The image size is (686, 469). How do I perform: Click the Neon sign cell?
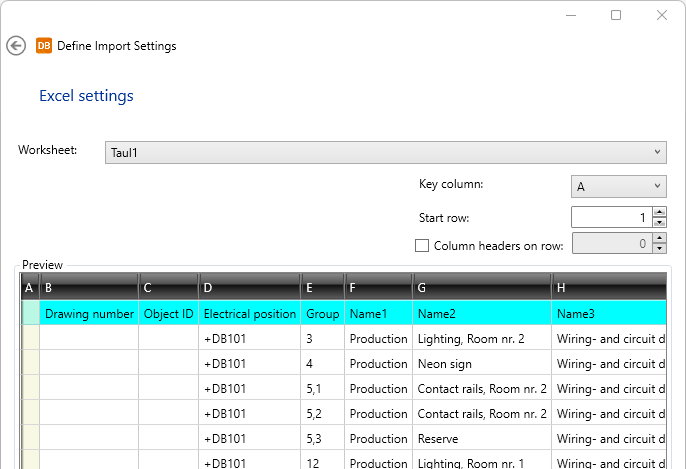tap(445, 364)
